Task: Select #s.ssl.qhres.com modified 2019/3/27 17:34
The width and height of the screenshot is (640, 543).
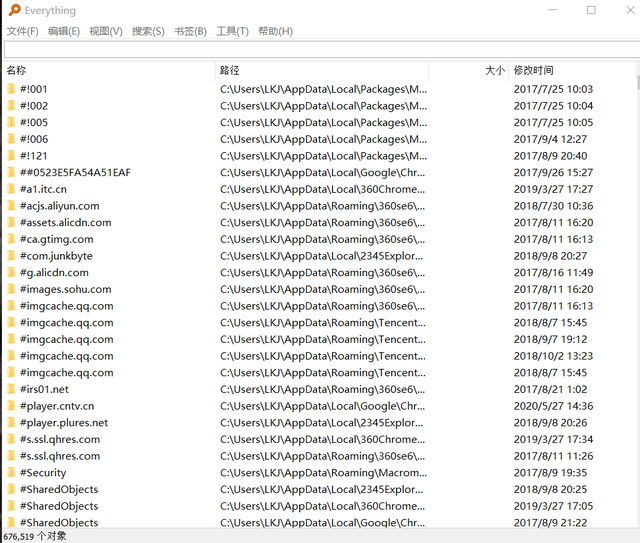Action: [x=60, y=440]
